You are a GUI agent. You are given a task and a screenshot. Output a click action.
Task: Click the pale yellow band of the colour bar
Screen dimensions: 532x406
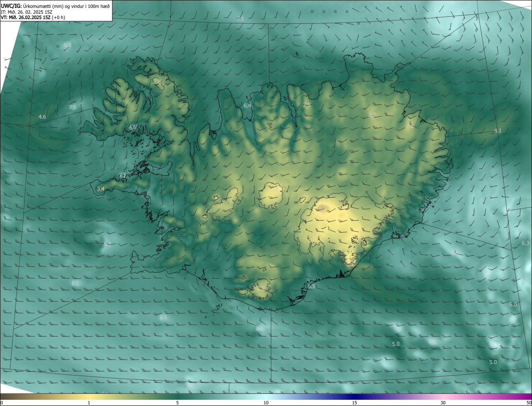click(89, 396)
